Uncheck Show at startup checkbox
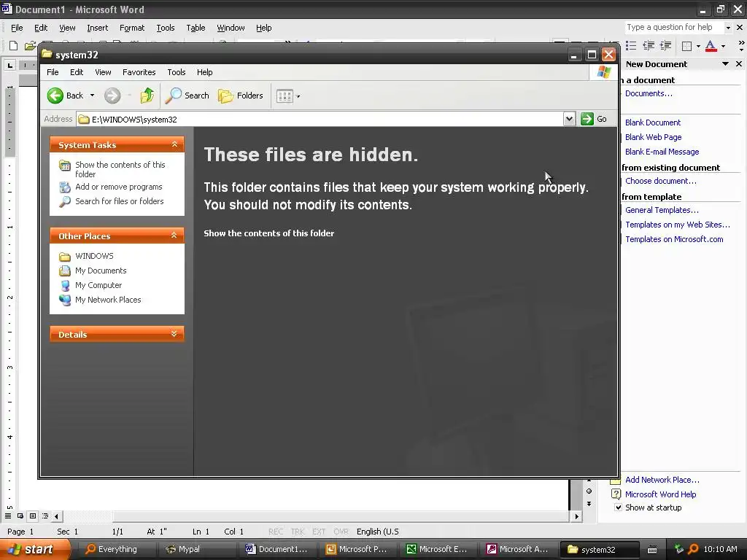This screenshot has height=560, width=747. coord(618,507)
